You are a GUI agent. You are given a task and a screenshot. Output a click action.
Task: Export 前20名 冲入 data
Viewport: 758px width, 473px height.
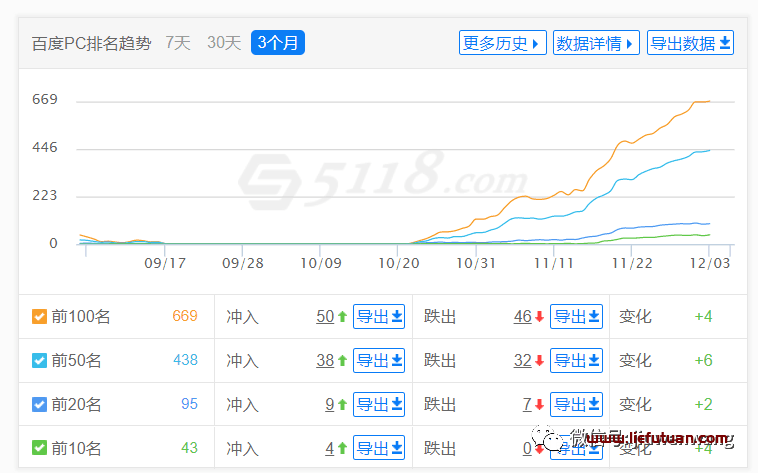[379, 404]
